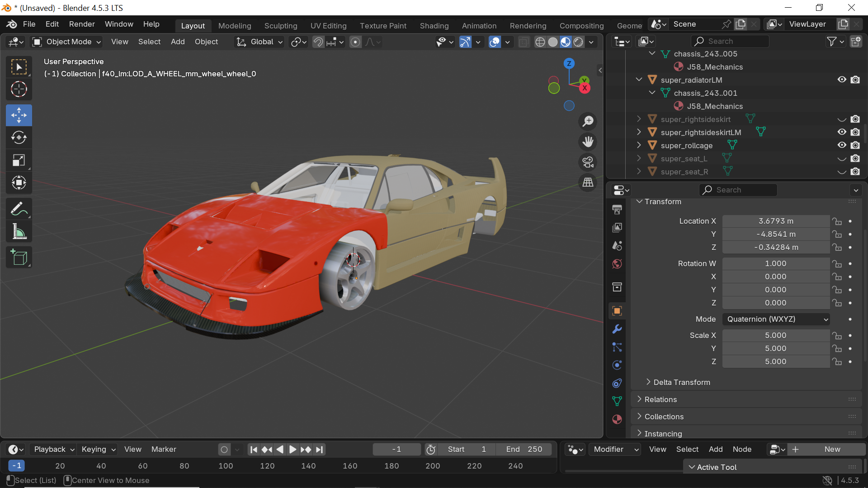Select the Annotate pencil tool
Screen dimensions: 868x488
click(19, 209)
